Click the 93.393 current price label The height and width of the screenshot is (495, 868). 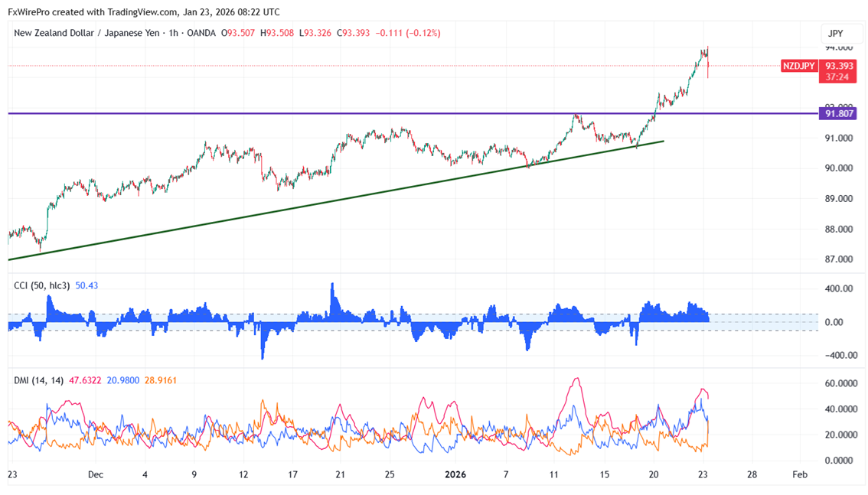pyautogui.click(x=838, y=66)
